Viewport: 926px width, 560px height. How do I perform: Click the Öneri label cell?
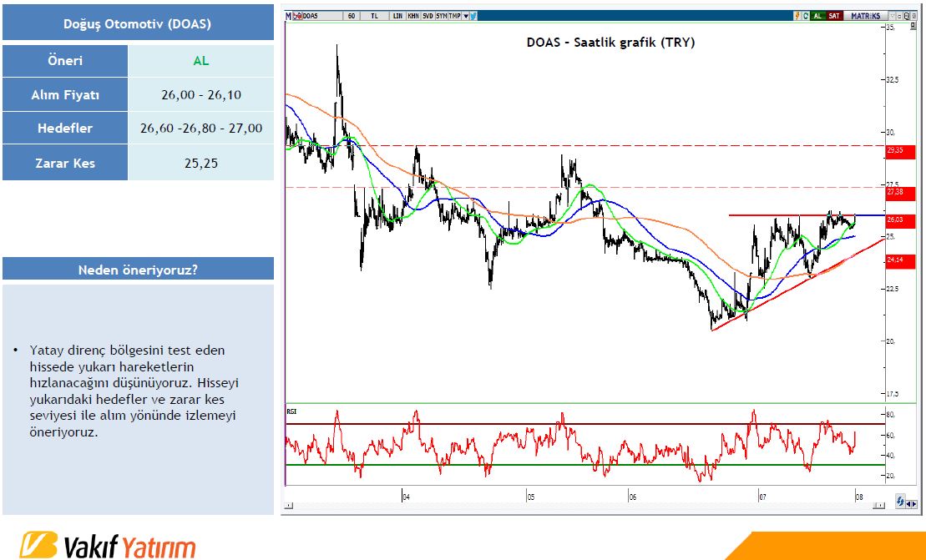click(x=65, y=61)
